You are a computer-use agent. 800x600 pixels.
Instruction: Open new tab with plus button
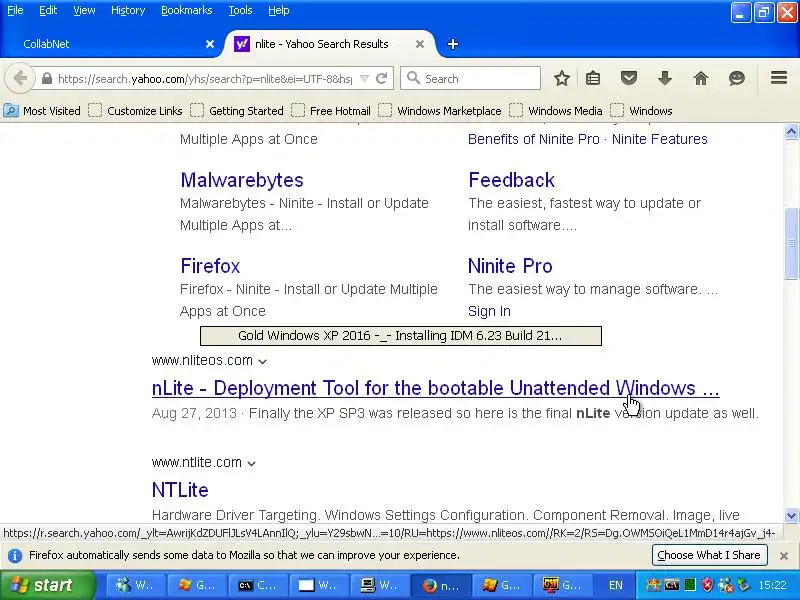click(453, 44)
